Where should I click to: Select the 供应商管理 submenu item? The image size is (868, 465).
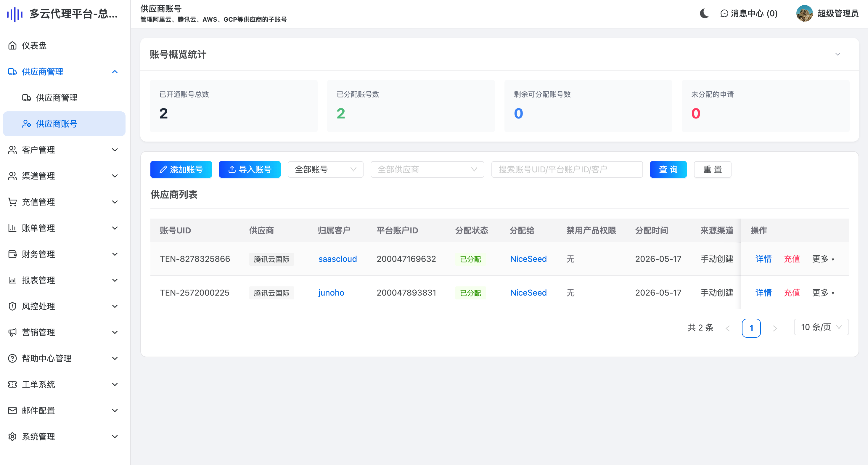[64, 98]
